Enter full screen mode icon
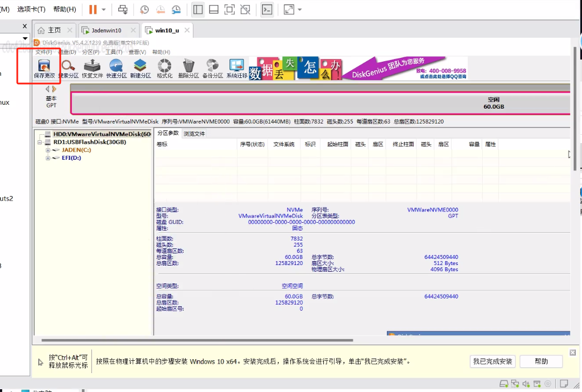Viewport: 582px width, 392px height. click(x=230, y=9)
